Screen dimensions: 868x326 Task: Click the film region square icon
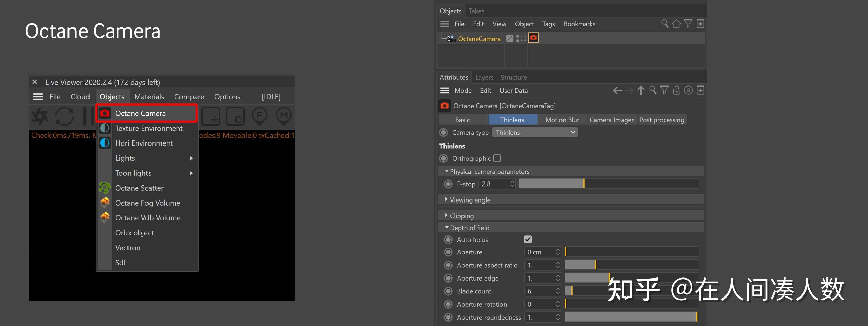pos(235,116)
